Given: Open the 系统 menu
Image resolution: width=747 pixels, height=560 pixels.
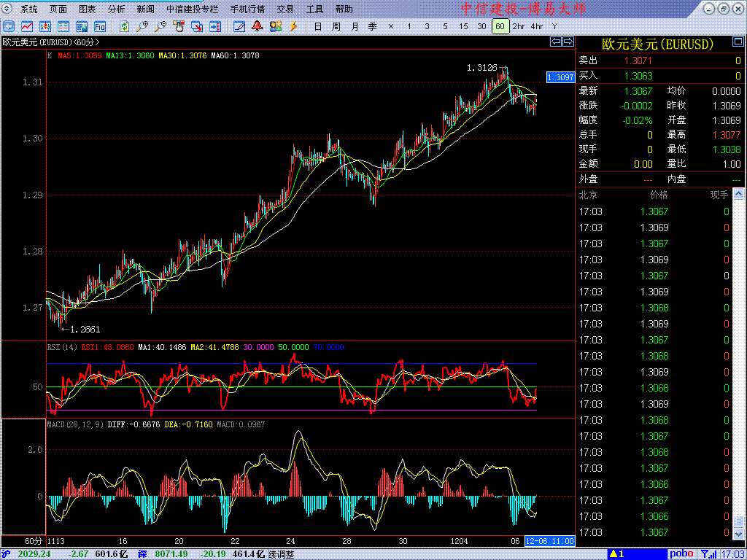Looking at the screenshot, I should click(x=29, y=9).
